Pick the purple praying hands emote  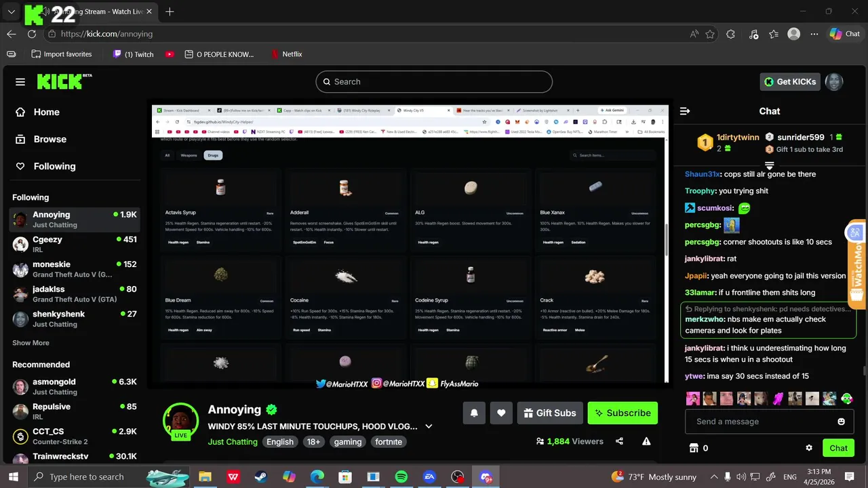click(x=778, y=399)
